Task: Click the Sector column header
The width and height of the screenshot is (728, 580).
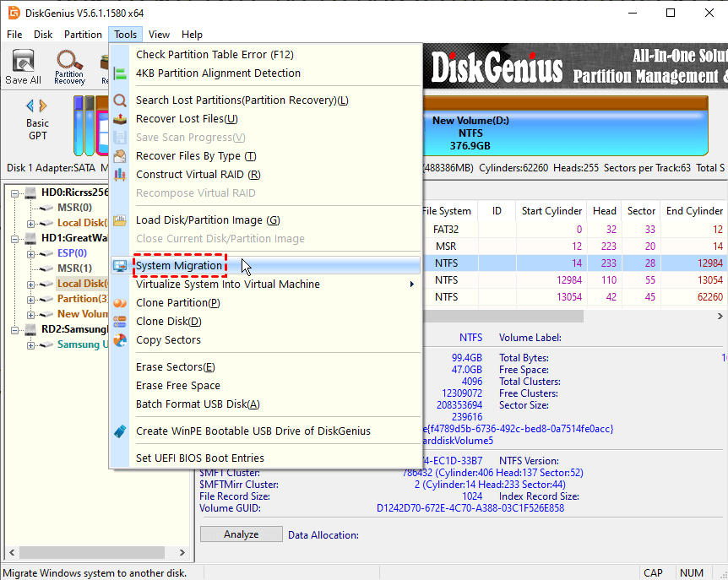Action: point(641,211)
